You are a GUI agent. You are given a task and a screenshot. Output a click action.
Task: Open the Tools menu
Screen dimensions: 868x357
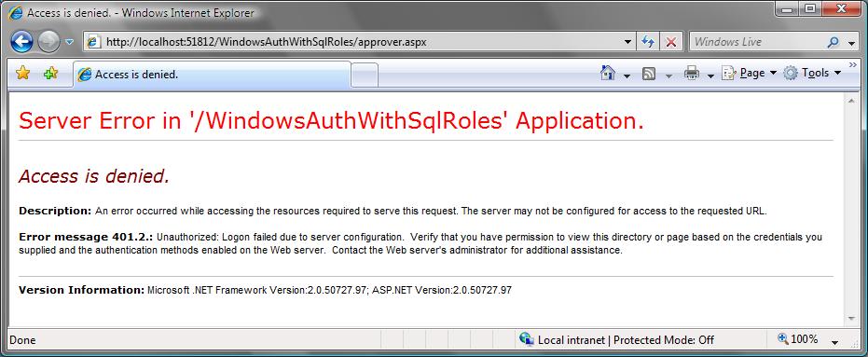tap(812, 73)
